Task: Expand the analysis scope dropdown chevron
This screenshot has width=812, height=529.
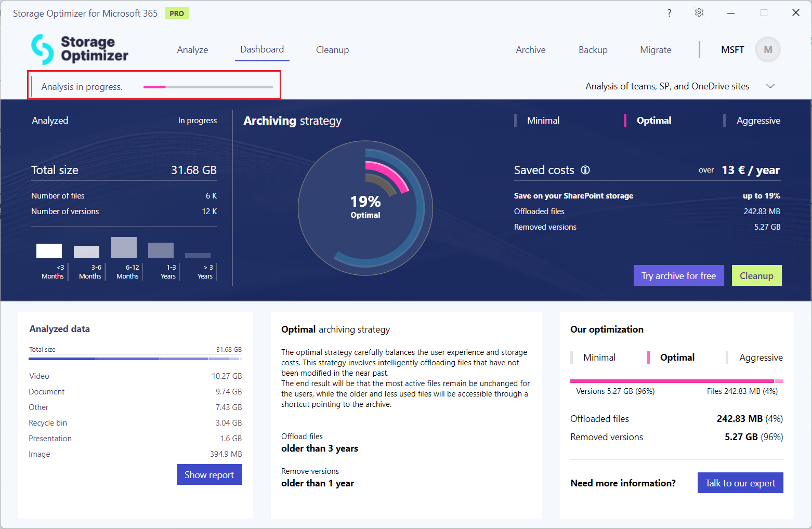Action: tap(770, 86)
